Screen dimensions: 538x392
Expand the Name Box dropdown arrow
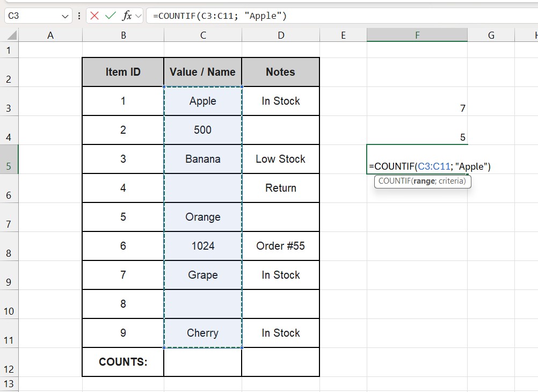click(66, 16)
